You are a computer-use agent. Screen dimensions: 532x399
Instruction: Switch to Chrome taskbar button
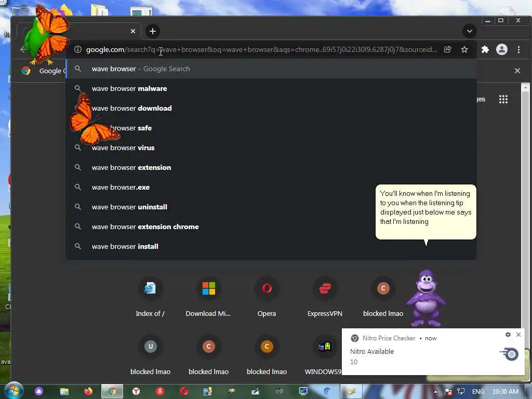pos(112,392)
